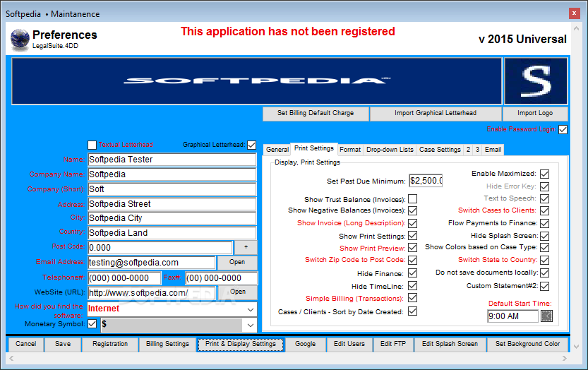Toggle the Hide Error Key checkbox

click(x=544, y=186)
